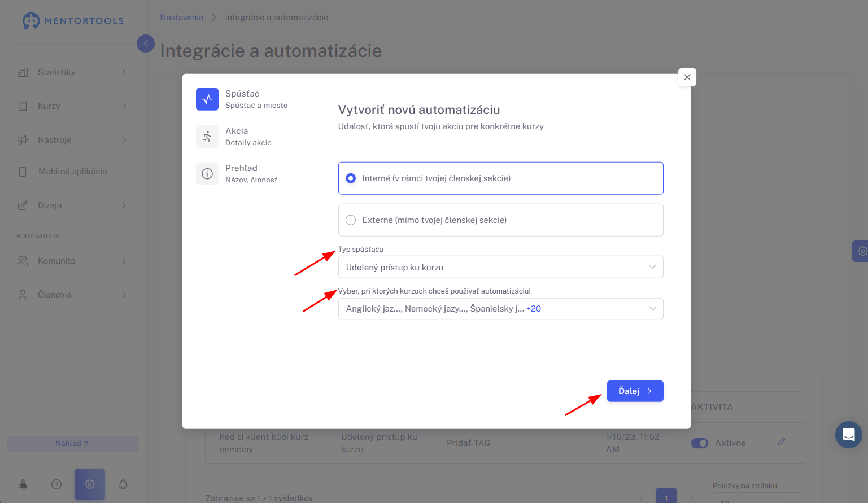Open the Kurzy sidebar menu
The image size is (868, 503).
coord(72,106)
